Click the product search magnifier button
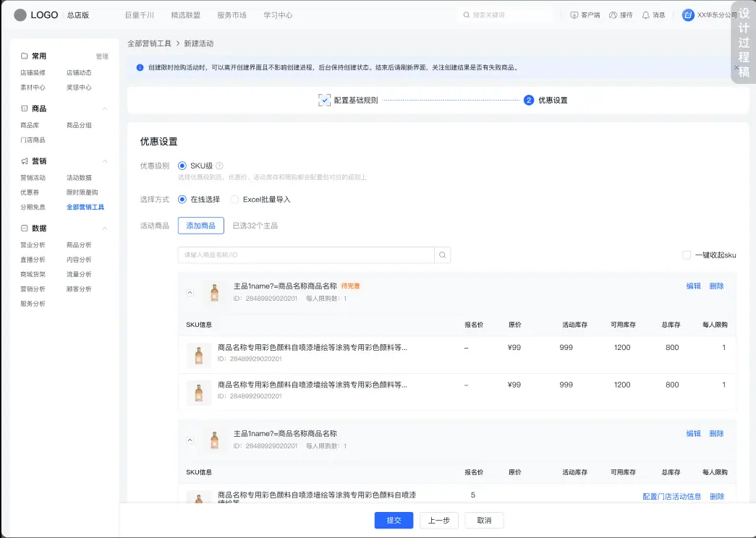This screenshot has height=538, width=756. [443, 255]
